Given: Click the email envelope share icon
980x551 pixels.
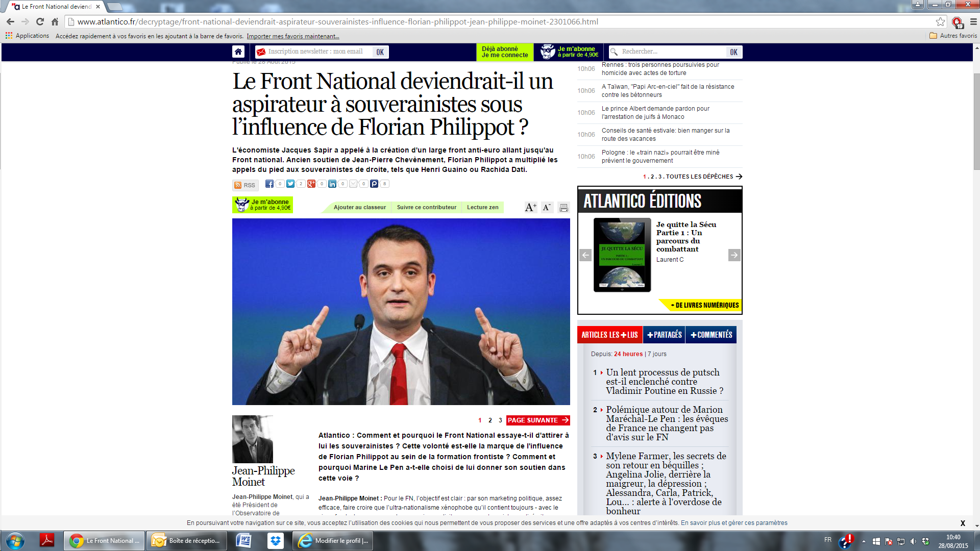Looking at the screenshot, I should [353, 184].
